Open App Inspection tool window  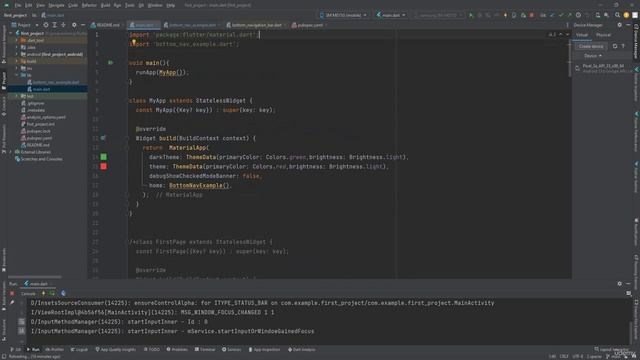(x=264, y=349)
